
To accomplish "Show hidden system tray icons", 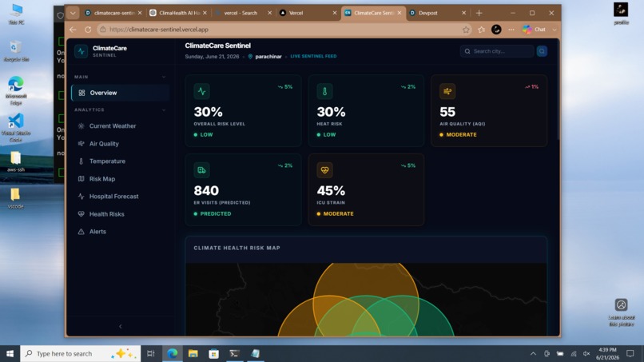I will [533, 354].
